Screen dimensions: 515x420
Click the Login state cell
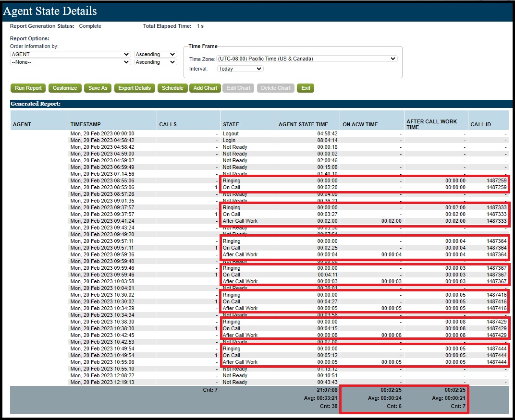pyautogui.click(x=229, y=141)
